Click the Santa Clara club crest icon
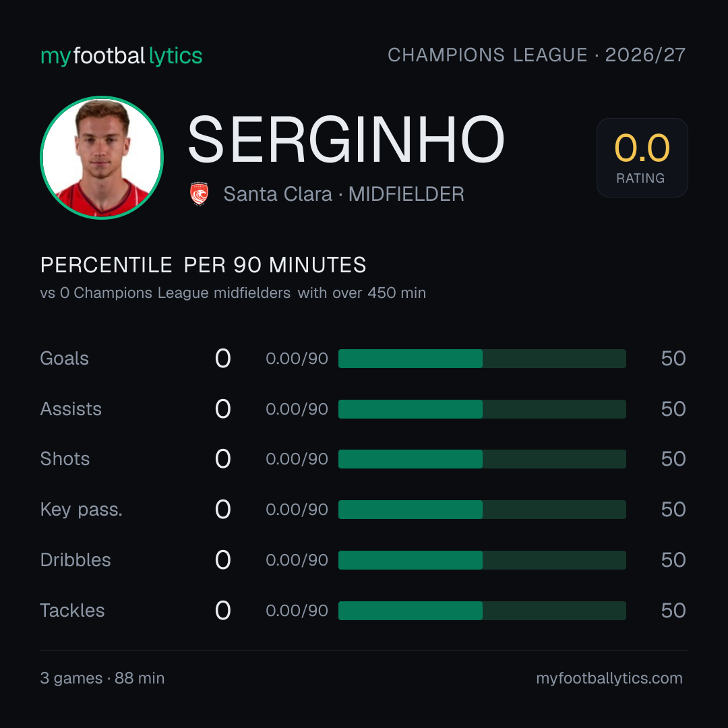This screenshot has height=728, width=728. [x=199, y=194]
